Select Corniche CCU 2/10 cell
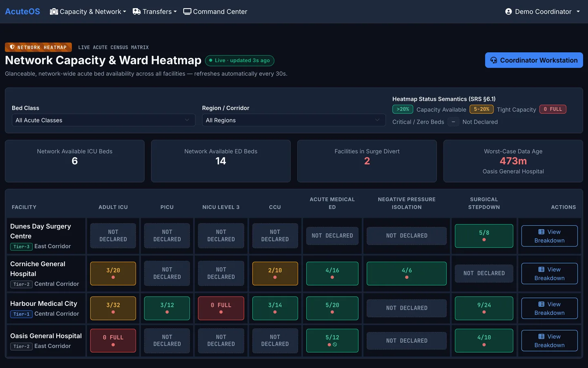Screen dimensions: 588x368 click(x=275, y=274)
